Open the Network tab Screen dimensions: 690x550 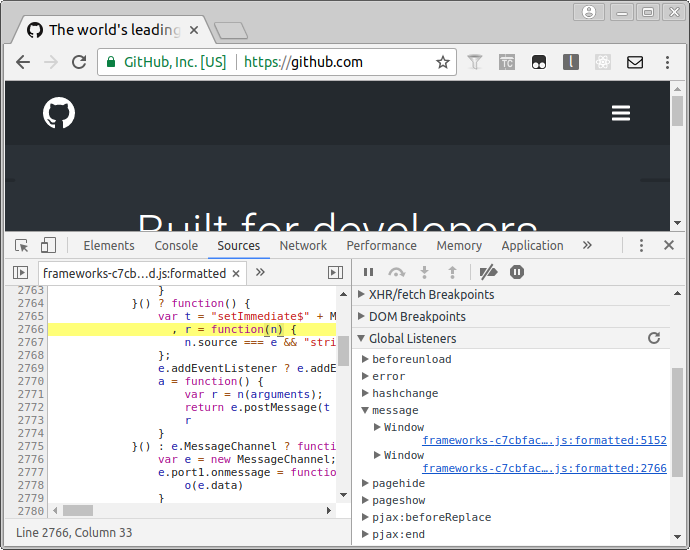303,246
